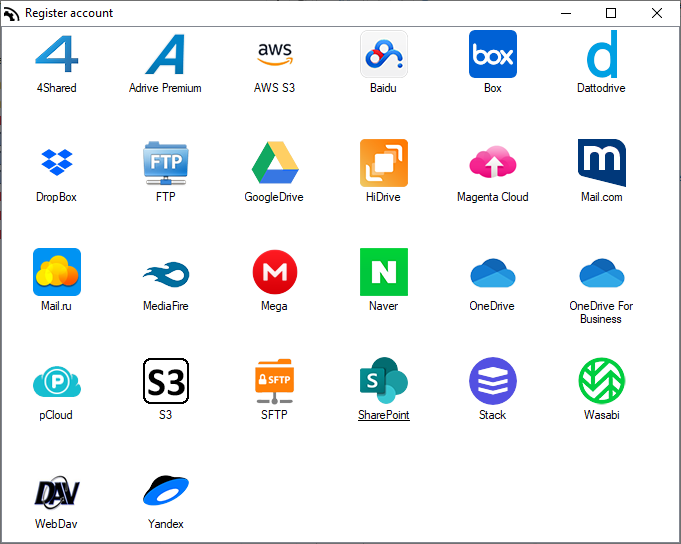Click the "Dattodrive" label text
Screen dimensions: 681x544
point(601,88)
